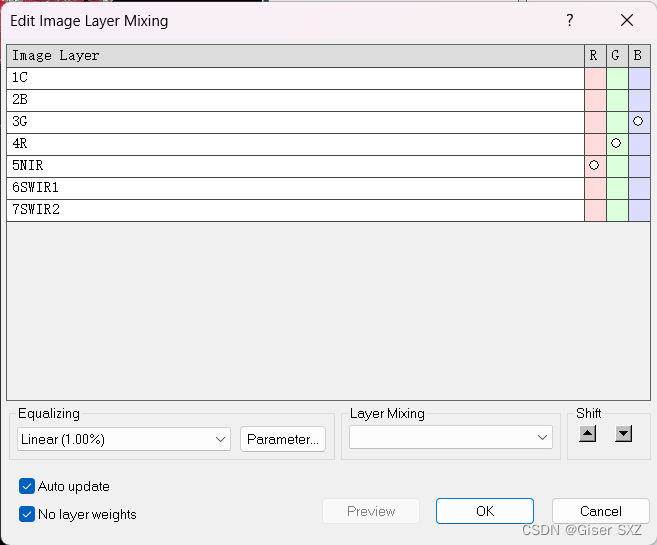Click the green channel circle marker for 4R
This screenshot has height=545, width=657.
click(x=616, y=143)
